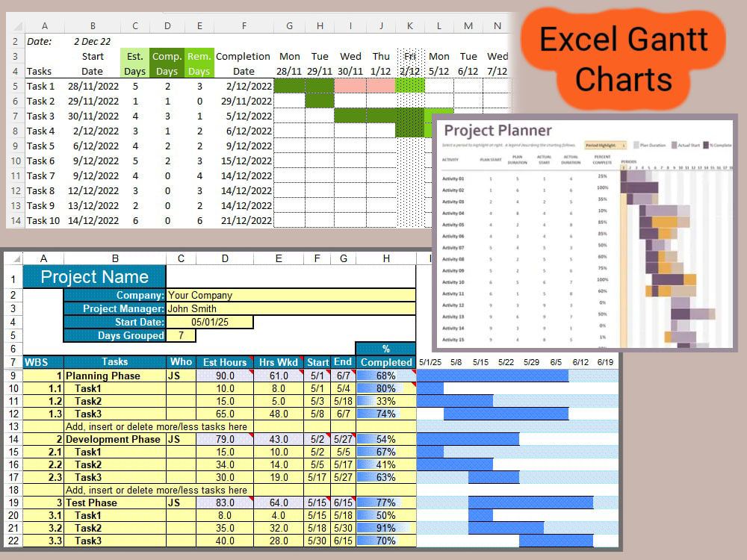Image resolution: width=747 pixels, height=560 pixels.
Task: Click the 'Task 1' cell in the top sheet
Action: pyautogui.click(x=41, y=86)
